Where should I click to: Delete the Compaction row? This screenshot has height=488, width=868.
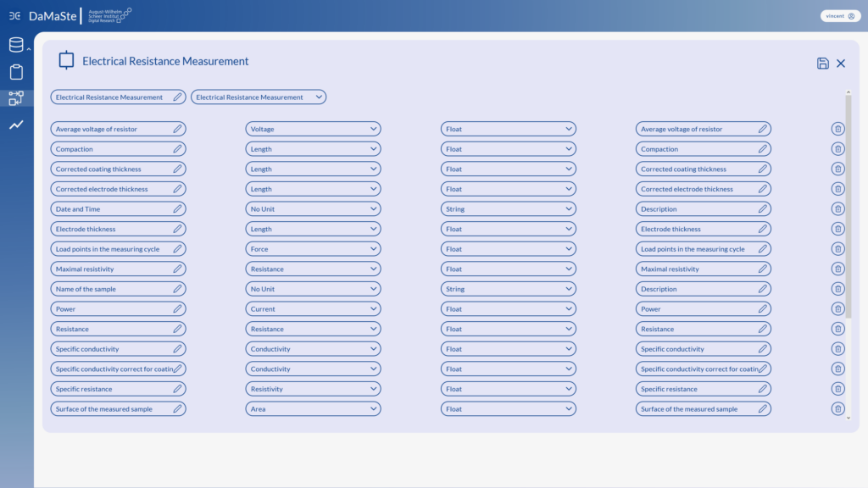click(x=837, y=149)
